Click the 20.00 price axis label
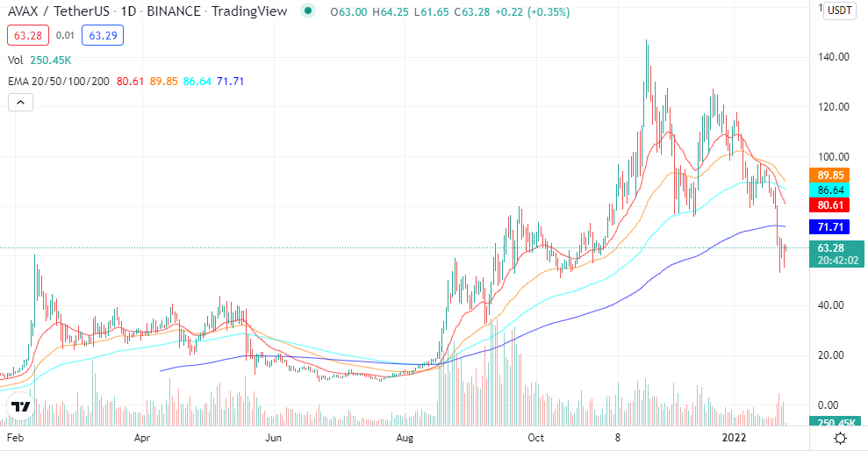This screenshot has width=868, height=451. point(831,354)
